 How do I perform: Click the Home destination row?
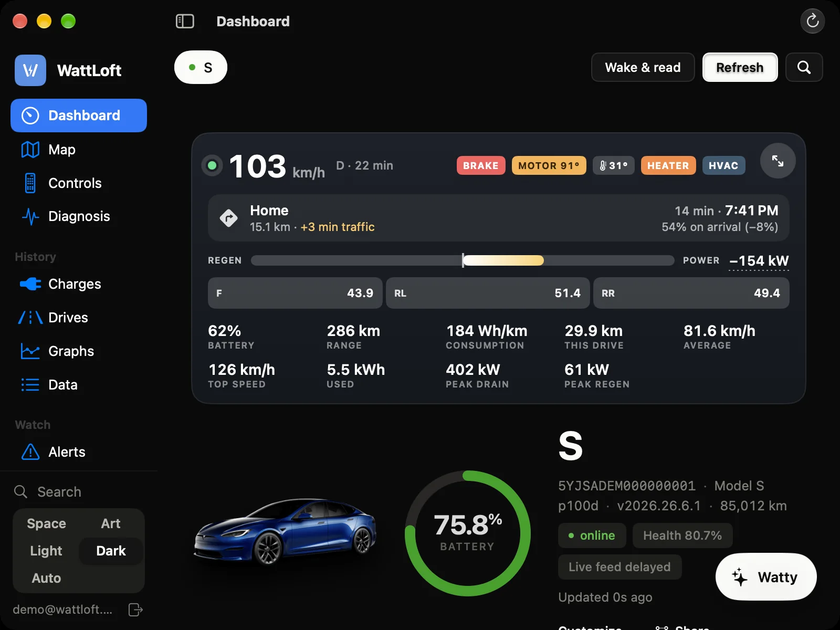click(x=499, y=218)
